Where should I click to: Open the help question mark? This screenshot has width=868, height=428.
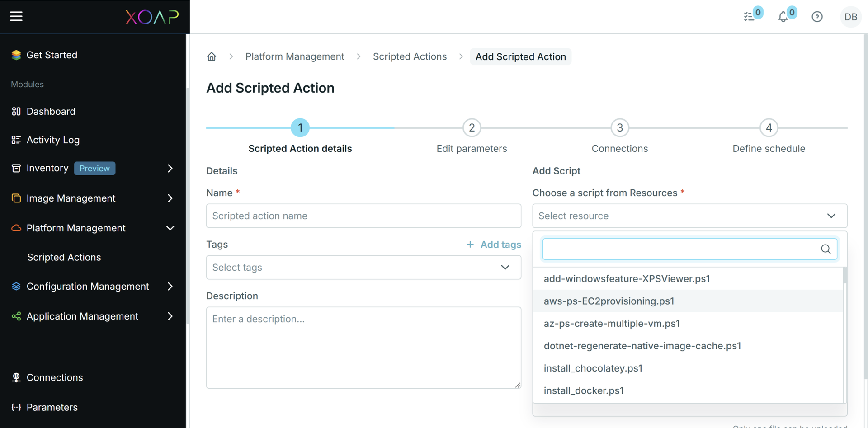pos(817,17)
